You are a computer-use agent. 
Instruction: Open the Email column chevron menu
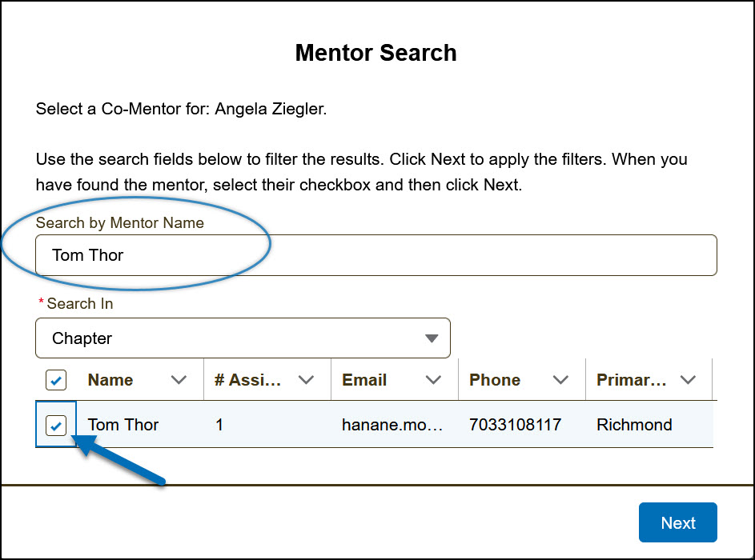tap(433, 380)
